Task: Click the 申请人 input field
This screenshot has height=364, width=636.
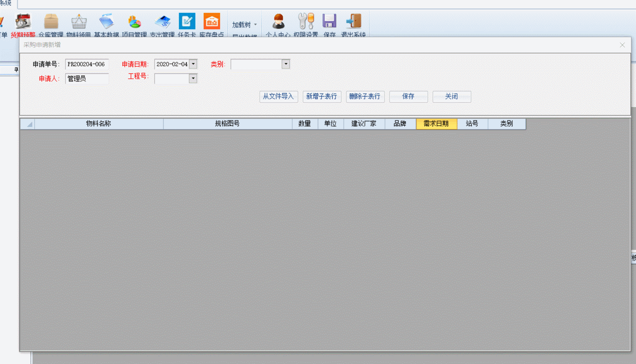Action: coord(87,79)
